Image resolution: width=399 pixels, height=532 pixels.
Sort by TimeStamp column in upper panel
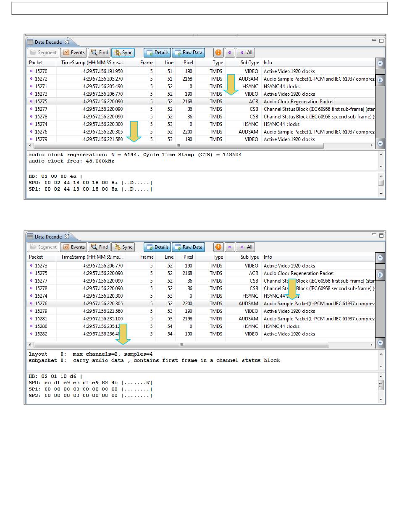coord(91,63)
